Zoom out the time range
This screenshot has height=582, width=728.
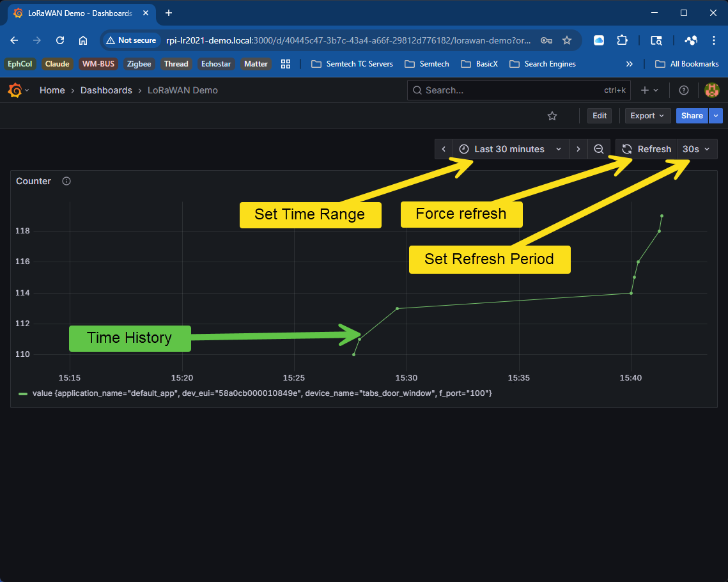point(599,149)
